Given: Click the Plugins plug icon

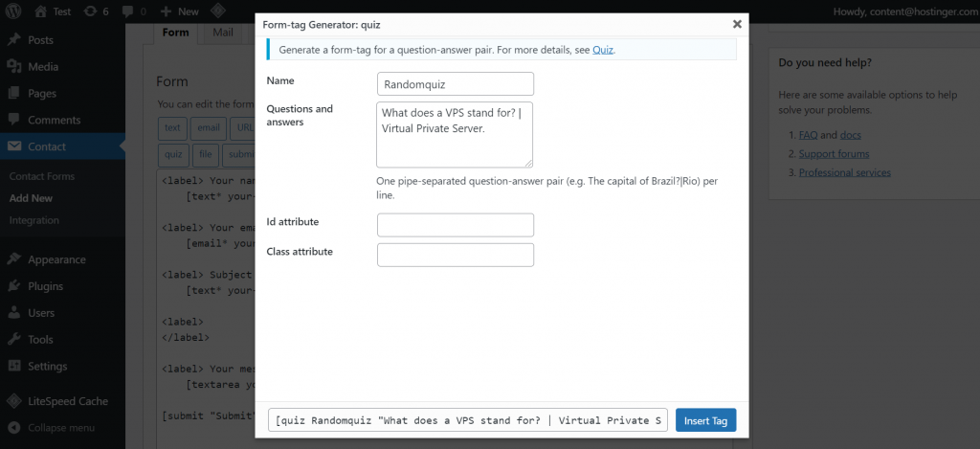Looking at the screenshot, I should (13, 286).
